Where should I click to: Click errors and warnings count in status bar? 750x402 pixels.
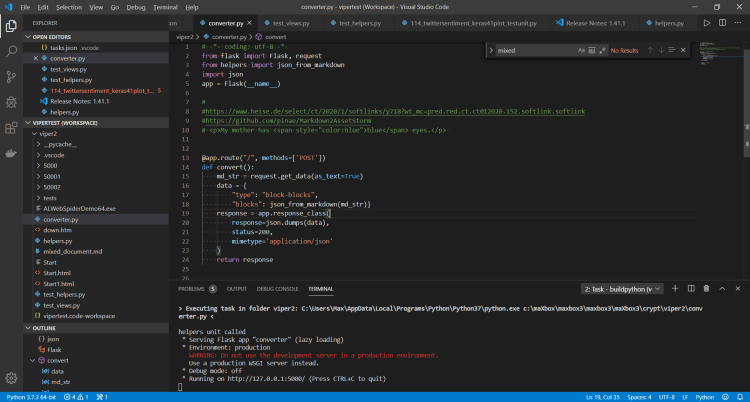(76, 397)
